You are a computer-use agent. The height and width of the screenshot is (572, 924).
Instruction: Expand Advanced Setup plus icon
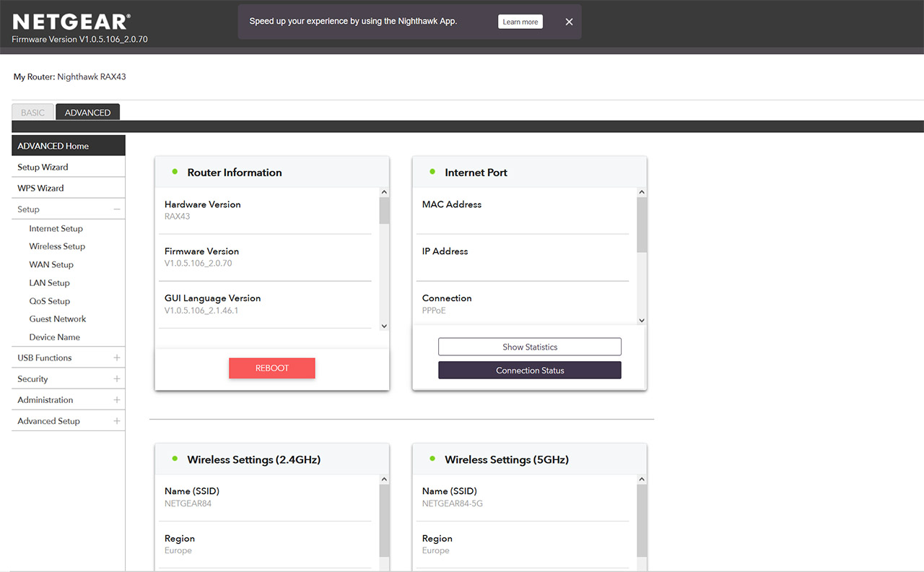click(x=117, y=420)
